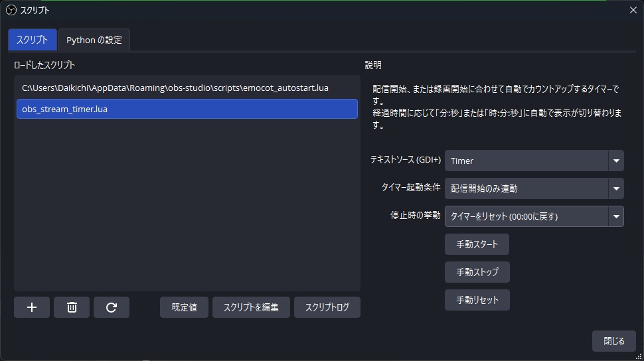Add a new script with plus icon

click(32, 307)
